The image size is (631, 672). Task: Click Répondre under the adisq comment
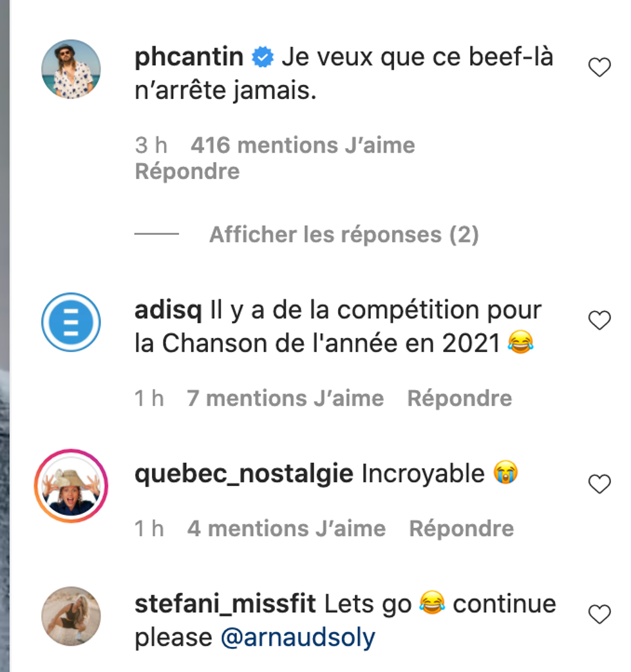coord(460,398)
